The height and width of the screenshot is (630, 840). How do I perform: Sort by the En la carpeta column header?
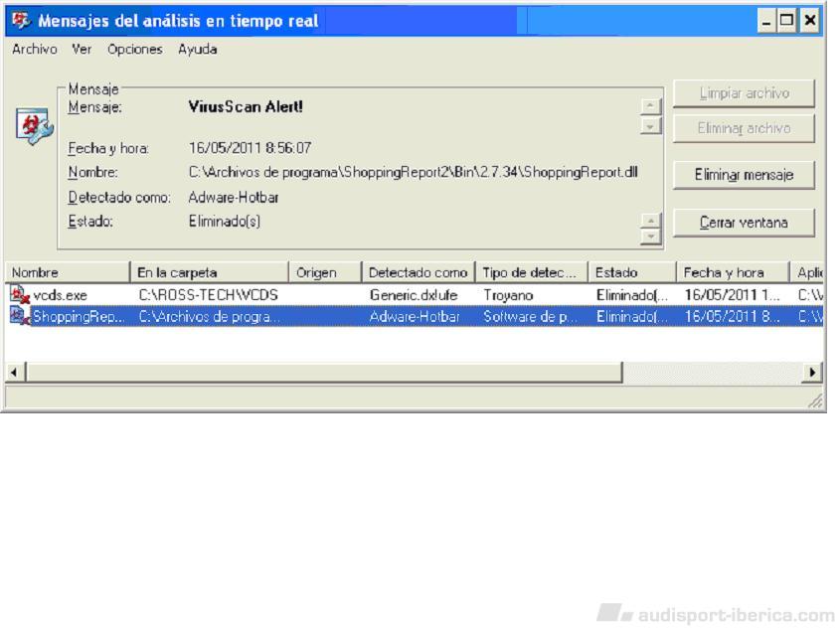[210, 272]
